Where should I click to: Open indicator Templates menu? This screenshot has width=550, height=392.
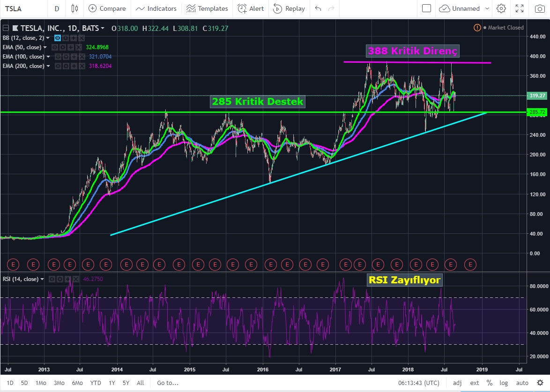[x=207, y=8]
